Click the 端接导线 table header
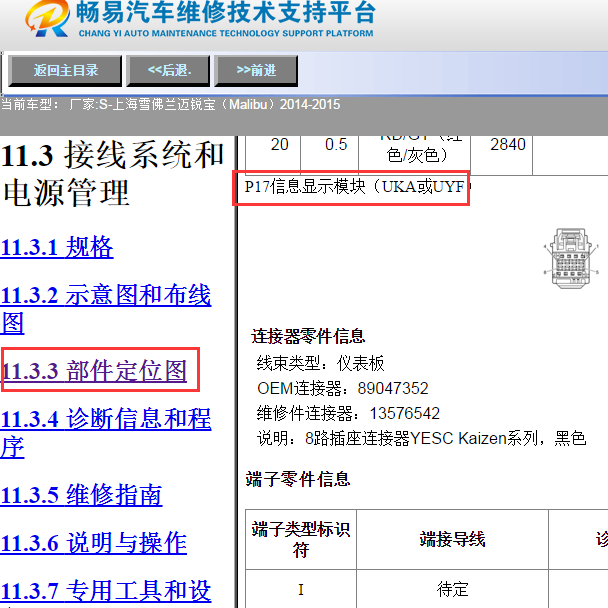Screen dimensions: 608x608 [452, 539]
